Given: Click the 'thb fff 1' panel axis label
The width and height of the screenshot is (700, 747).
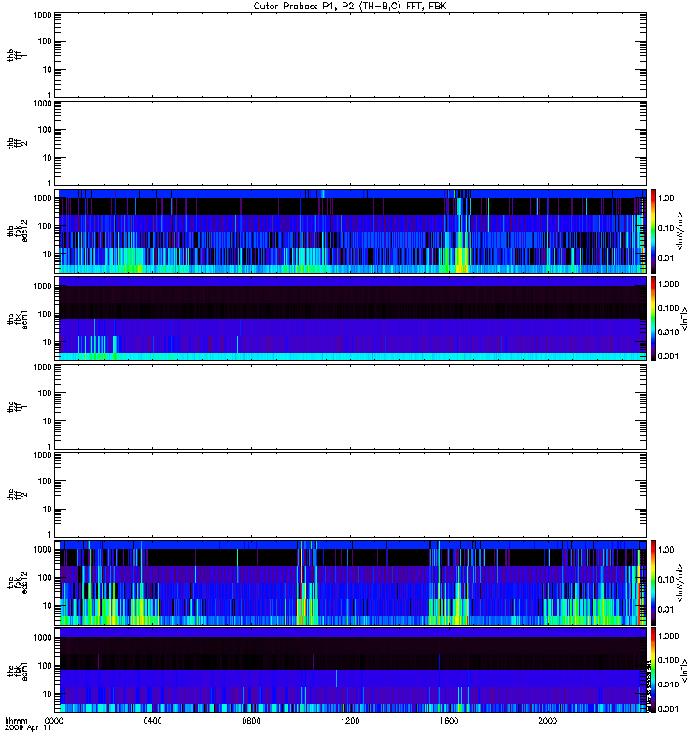Looking at the screenshot, I should tap(17, 55).
